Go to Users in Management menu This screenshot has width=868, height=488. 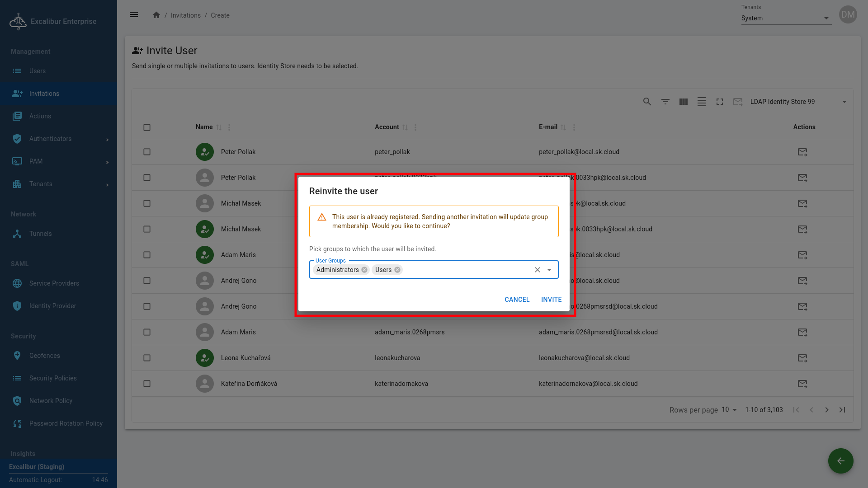click(38, 71)
